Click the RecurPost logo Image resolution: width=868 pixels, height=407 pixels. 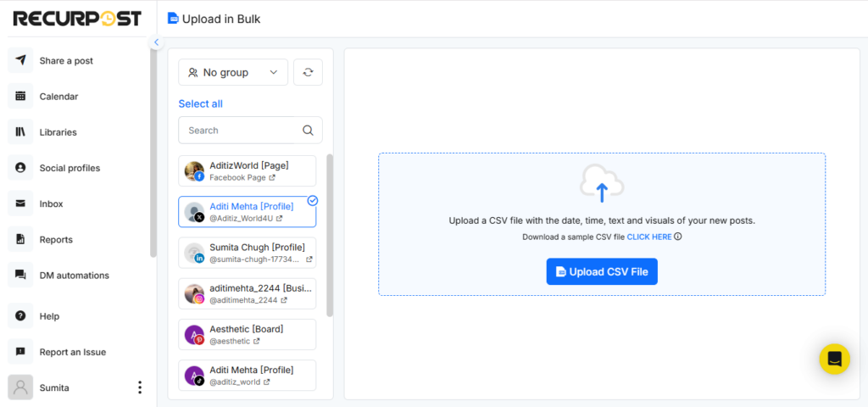pyautogui.click(x=77, y=19)
